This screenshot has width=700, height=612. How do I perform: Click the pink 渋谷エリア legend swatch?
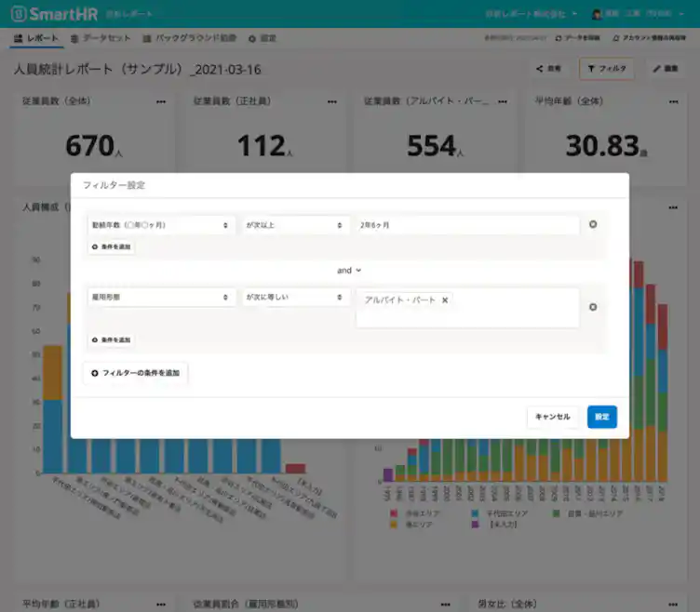coord(394,513)
